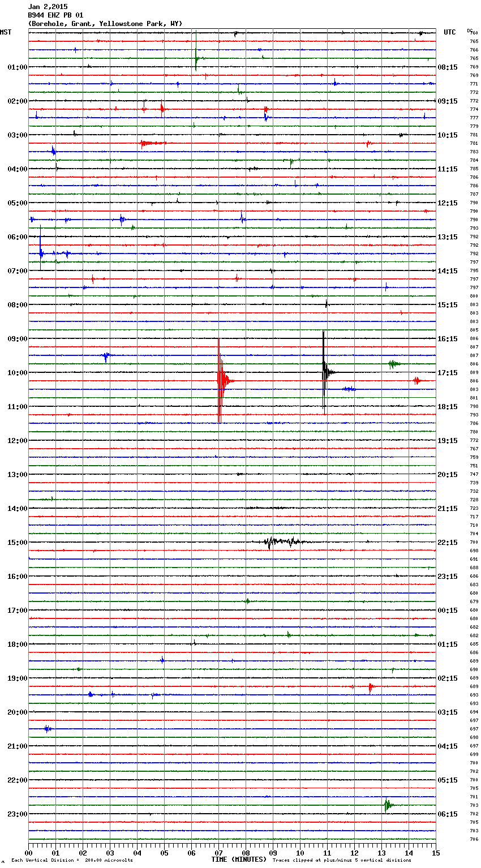The image size is (481, 868).
Task: Pick the '14:00' MST row label
Action: pyautogui.click(x=18, y=509)
